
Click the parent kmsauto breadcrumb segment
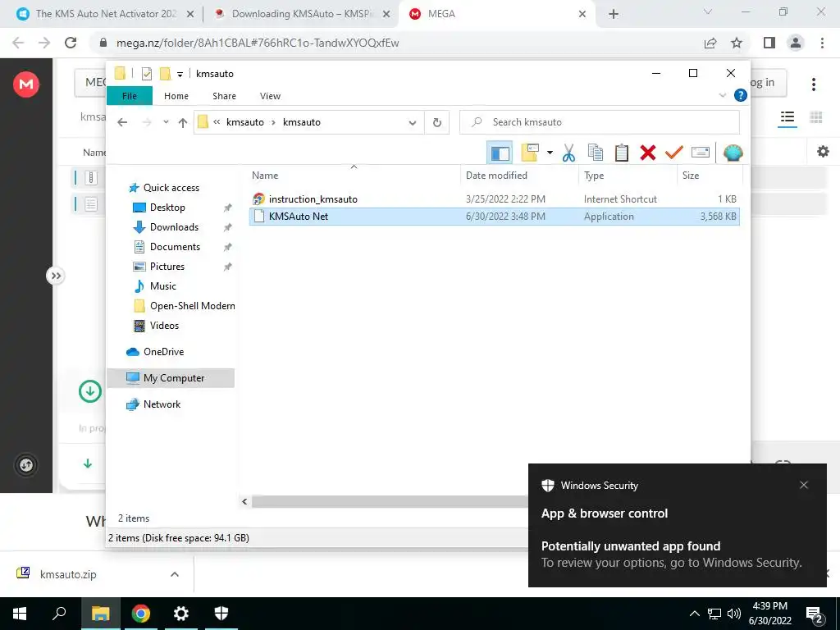tap(244, 122)
